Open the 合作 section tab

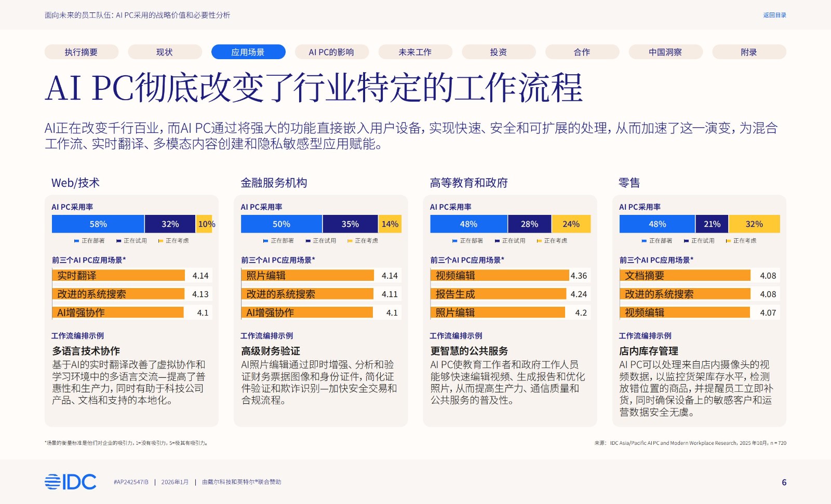[582, 52]
